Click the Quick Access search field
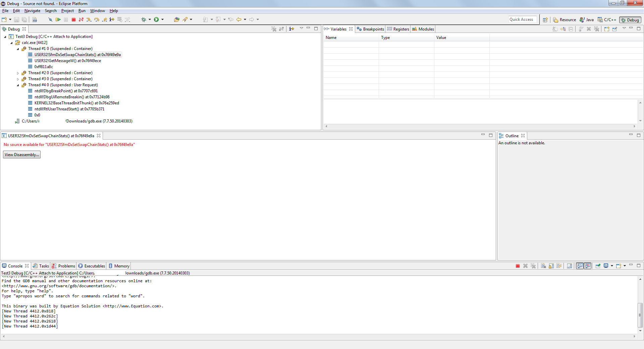This screenshot has width=644, height=349. tap(523, 19)
